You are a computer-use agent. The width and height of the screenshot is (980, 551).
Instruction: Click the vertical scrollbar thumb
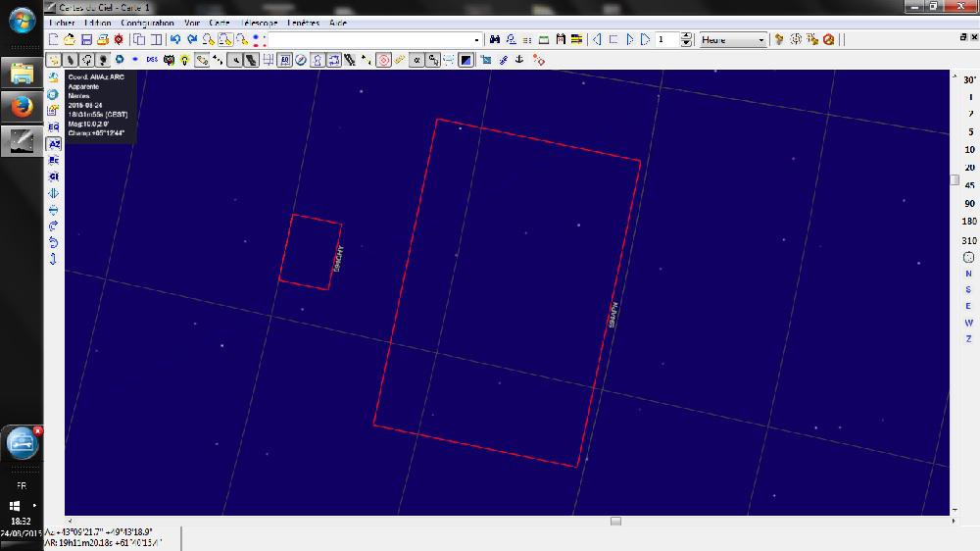click(x=955, y=180)
